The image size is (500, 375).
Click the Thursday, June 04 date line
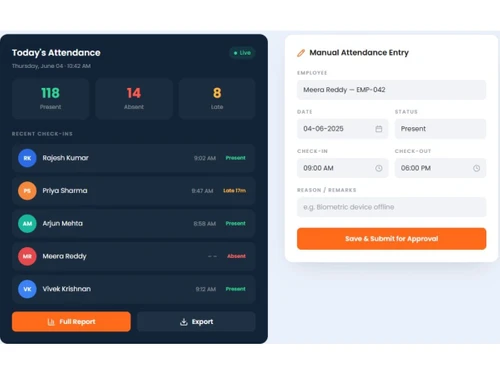(x=51, y=66)
